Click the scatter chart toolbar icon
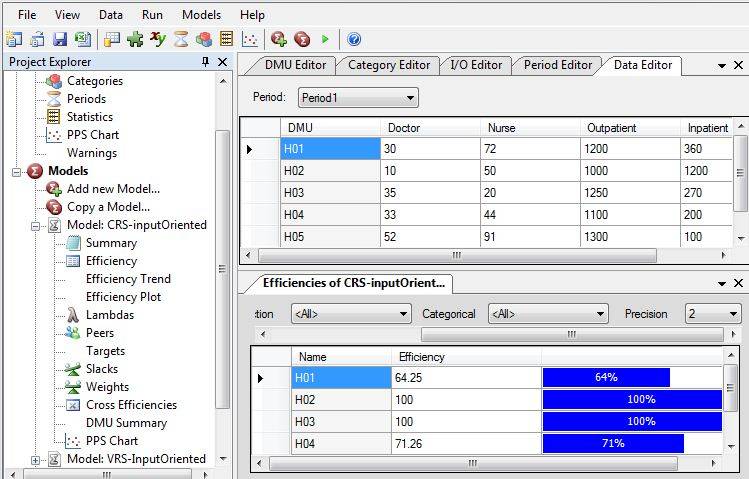 250,39
